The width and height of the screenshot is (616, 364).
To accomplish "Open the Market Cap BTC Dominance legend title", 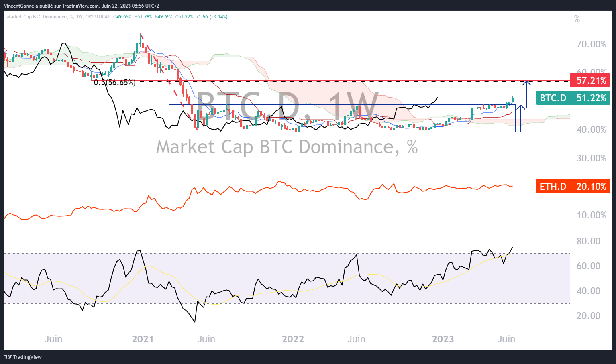I will (37, 17).
